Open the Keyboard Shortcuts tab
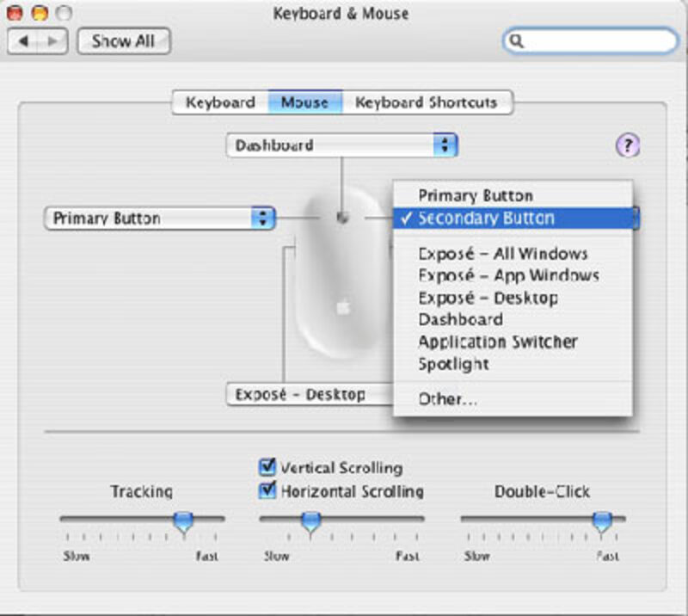The image size is (688, 616). click(x=427, y=102)
